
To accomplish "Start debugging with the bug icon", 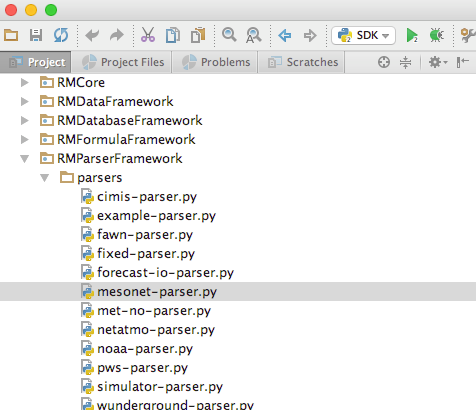I will (437, 35).
